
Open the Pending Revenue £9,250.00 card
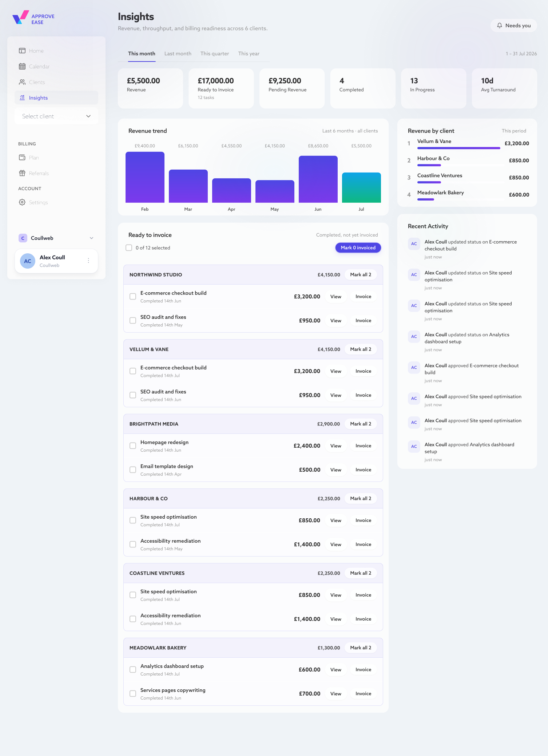292,88
